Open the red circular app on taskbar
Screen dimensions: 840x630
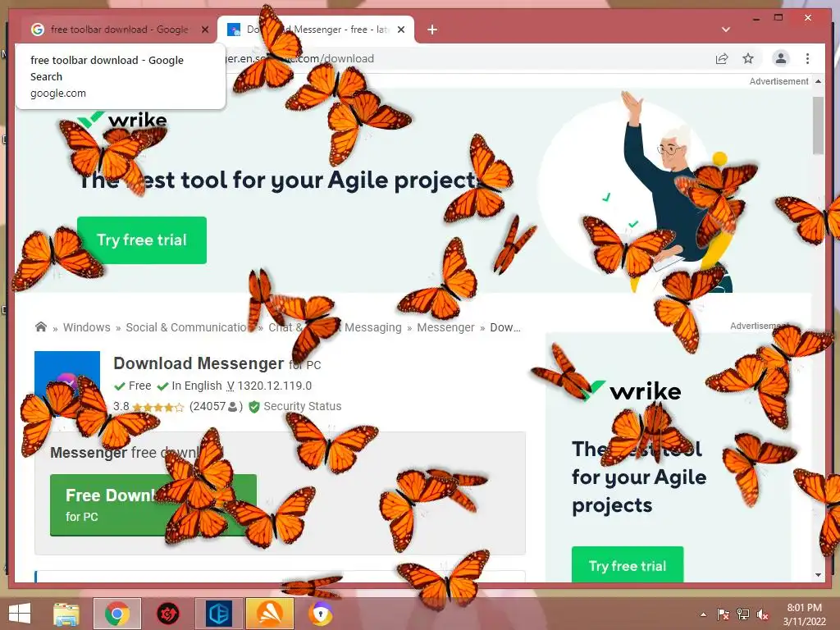click(x=167, y=614)
